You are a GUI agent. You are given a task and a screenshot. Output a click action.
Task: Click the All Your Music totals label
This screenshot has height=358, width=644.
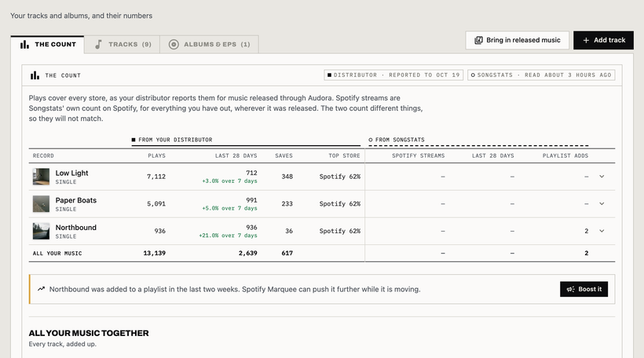click(x=57, y=254)
